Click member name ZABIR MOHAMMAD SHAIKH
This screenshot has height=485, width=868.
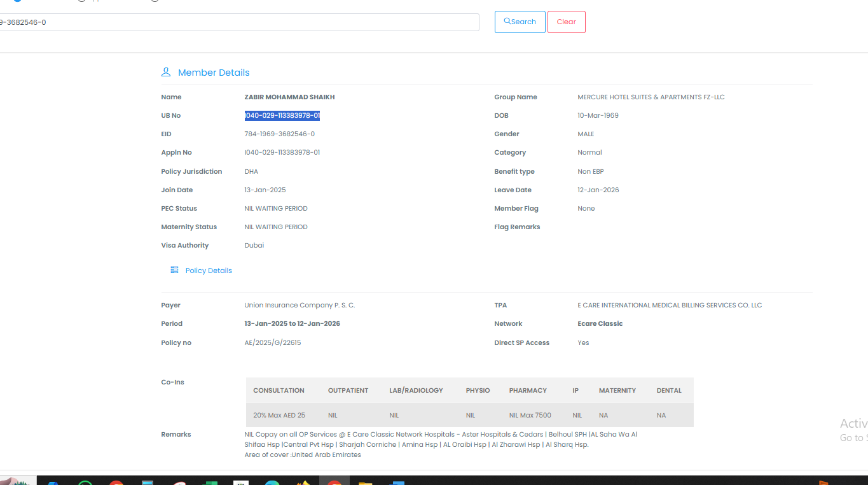point(289,97)
